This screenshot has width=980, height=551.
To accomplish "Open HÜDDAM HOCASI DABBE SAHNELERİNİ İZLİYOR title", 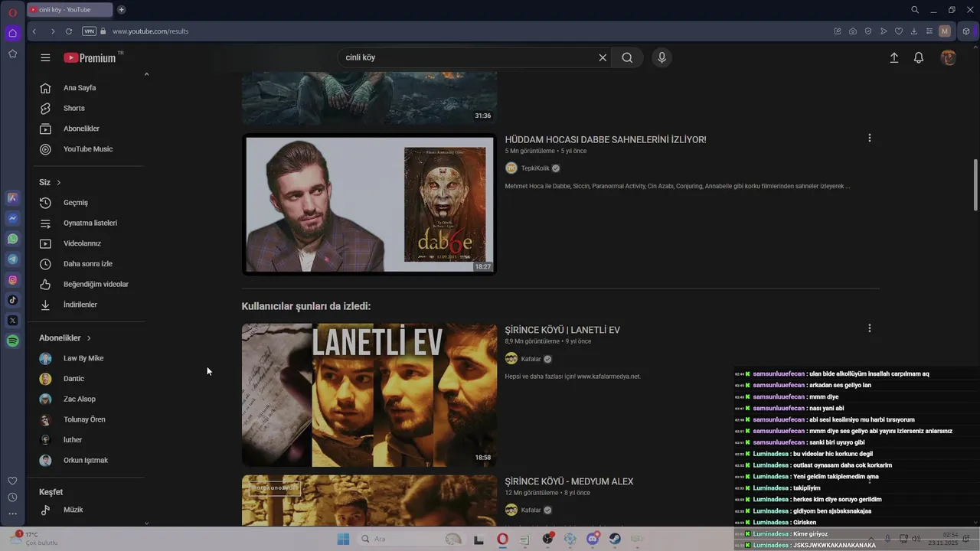I will click(606, 139).
